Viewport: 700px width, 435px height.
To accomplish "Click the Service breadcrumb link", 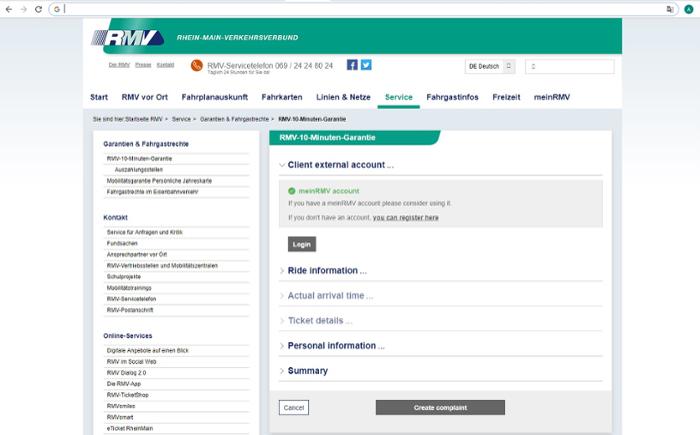I will coord(181,119).
